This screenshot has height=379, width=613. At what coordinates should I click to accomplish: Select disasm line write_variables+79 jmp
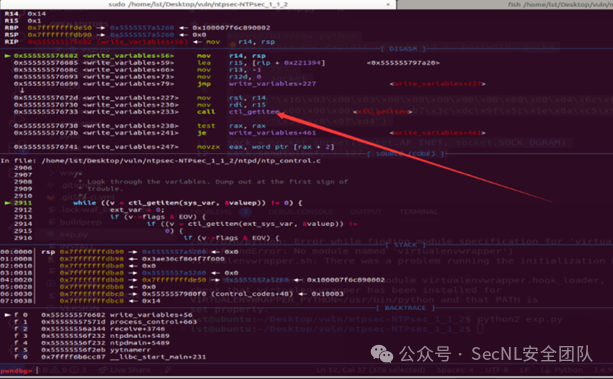point(249,84)
